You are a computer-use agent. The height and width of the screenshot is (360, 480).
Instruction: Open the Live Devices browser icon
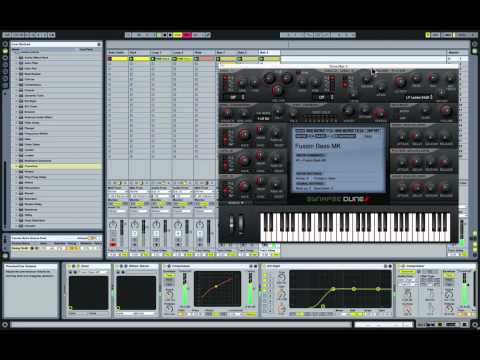click(x=5, y=51)
